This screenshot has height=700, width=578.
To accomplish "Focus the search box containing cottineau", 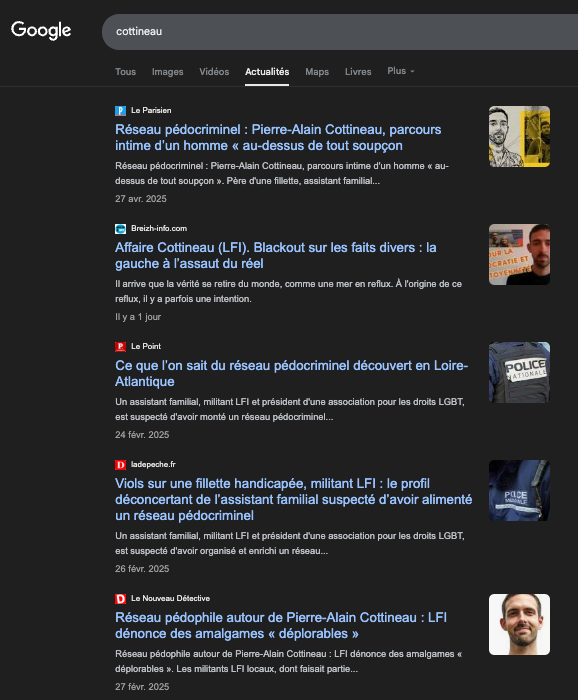I will pos(340,32).
